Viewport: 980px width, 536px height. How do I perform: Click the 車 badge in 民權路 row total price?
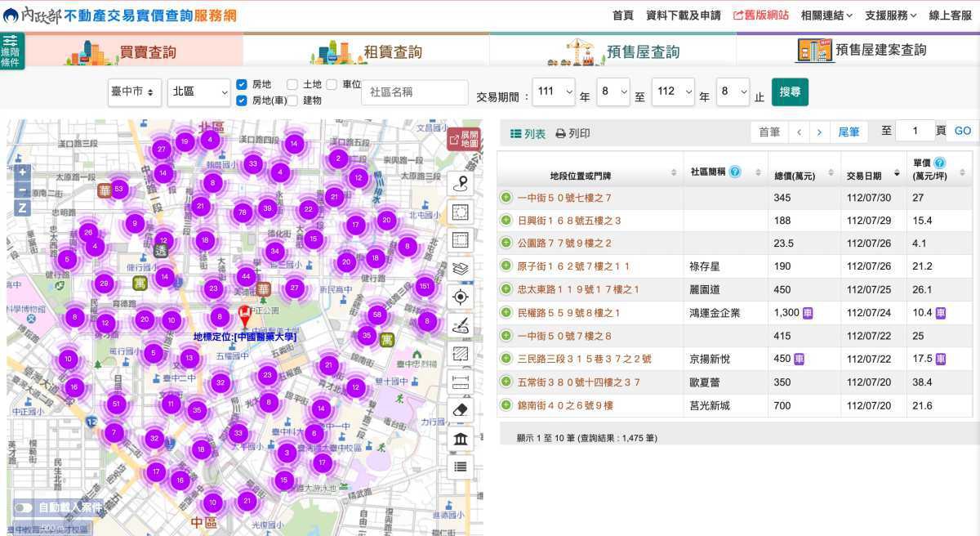[x=808, y=313]
